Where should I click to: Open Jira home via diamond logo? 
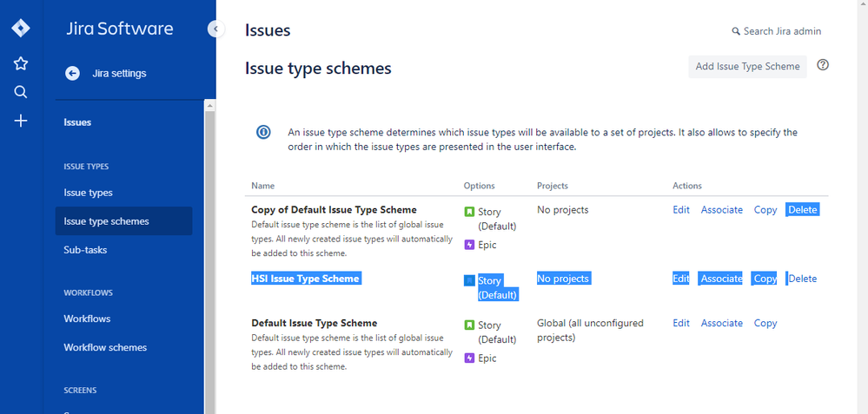(21, 28)
